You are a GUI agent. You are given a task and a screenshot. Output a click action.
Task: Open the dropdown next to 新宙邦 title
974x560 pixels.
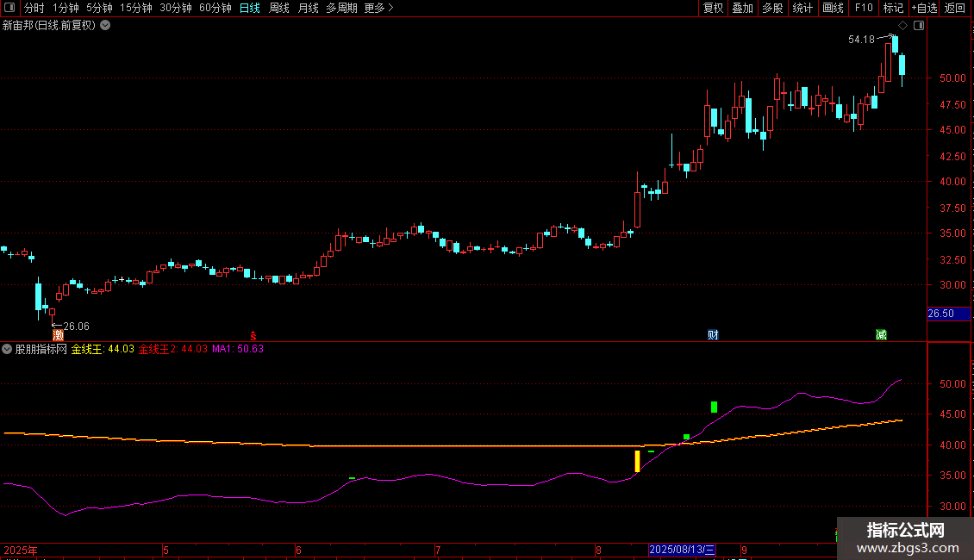pos(106,26)
